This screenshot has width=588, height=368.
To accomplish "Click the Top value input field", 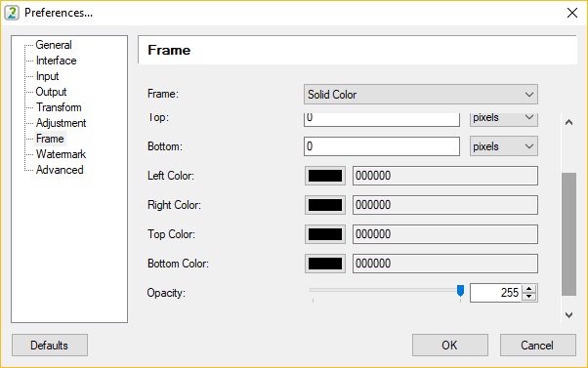I will 382,119.
